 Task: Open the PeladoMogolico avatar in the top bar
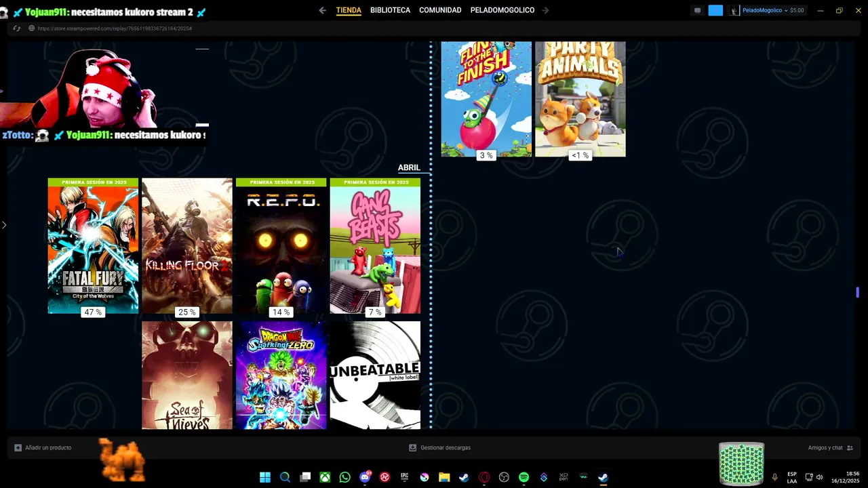point(734,10)
